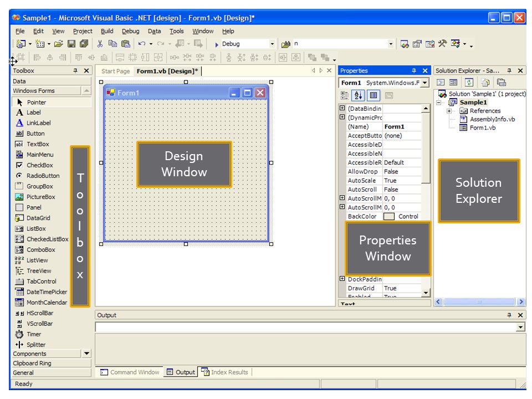
Task: Select the PictureBox control in Toolbox
Action: point(42,197)
